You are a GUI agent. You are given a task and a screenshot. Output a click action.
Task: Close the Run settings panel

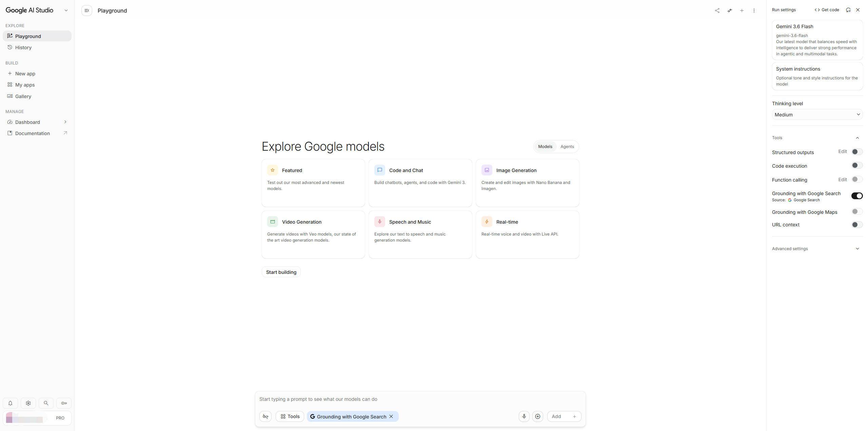858,10
